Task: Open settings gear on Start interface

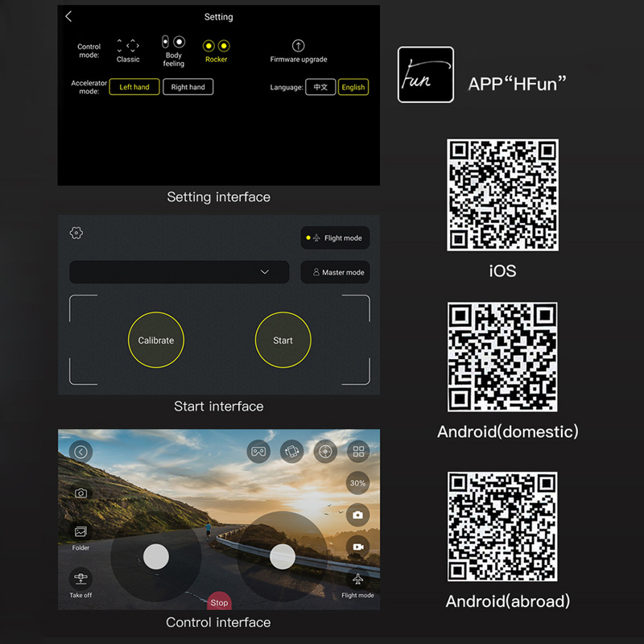Action: 76,233
